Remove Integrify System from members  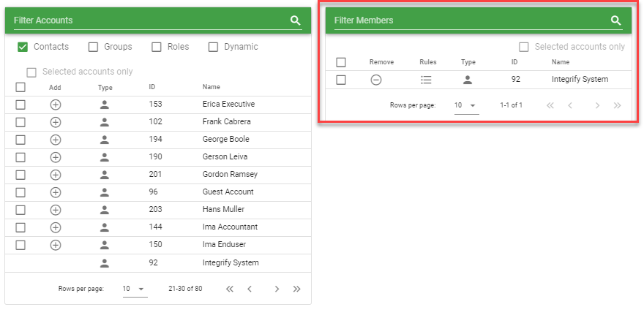point(376,80)
